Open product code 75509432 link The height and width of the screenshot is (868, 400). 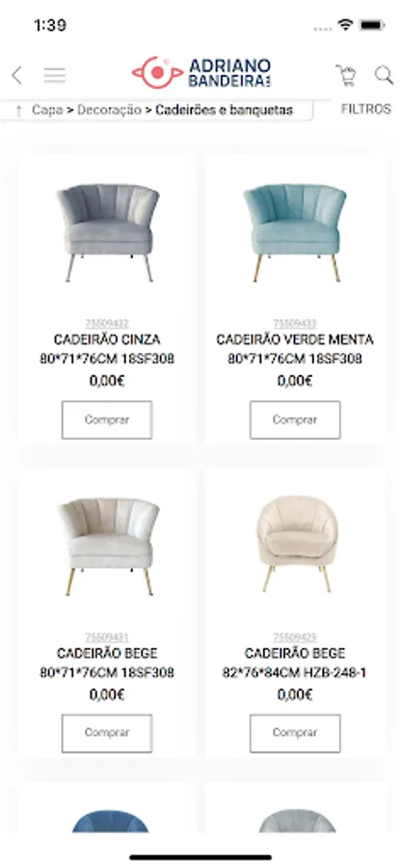(107, 323)
